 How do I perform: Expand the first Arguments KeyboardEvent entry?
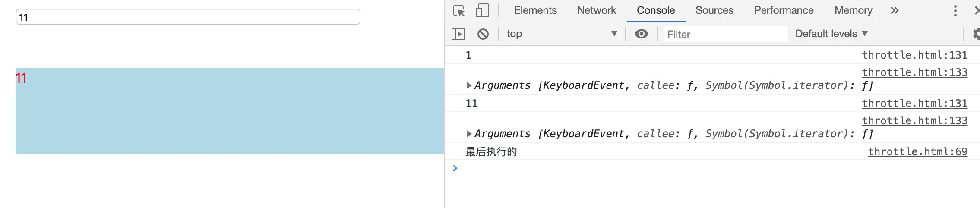click(x=469, y=85)
